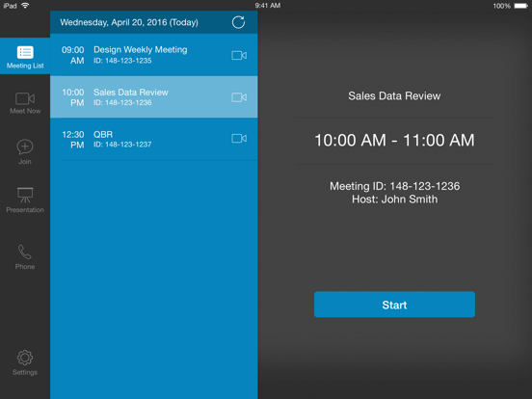Click the ID: 148-123-1236 list text
The width and height of the screenshot is (532, 399).
click(122, 102)
